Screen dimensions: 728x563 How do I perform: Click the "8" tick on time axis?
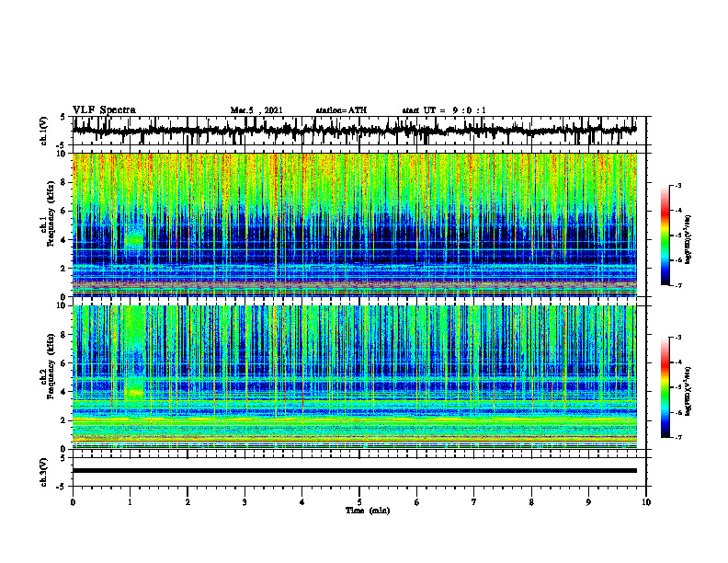click(x=531, y=502)
